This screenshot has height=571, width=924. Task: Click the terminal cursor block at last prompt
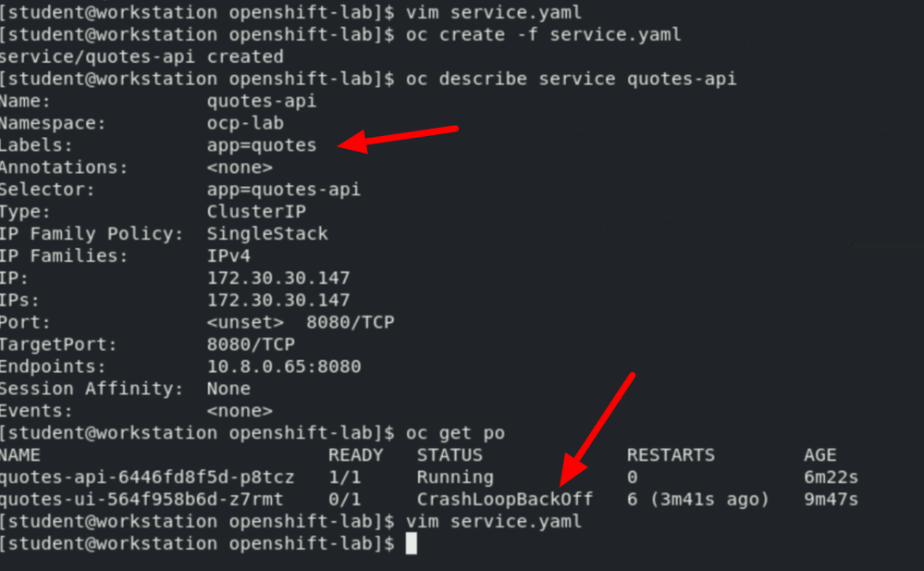pyautogui.click(x=412, y=544)
